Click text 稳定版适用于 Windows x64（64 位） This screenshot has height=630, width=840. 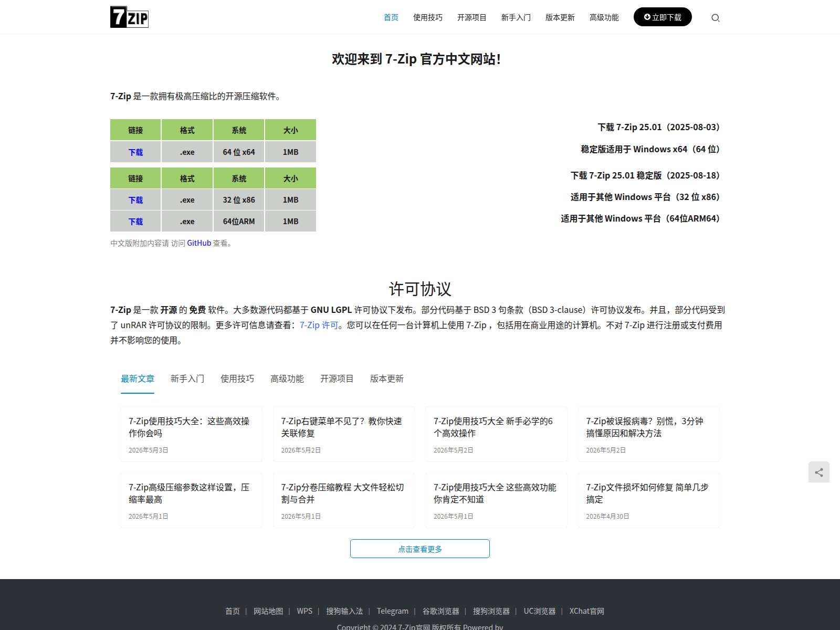coord(650,149)
